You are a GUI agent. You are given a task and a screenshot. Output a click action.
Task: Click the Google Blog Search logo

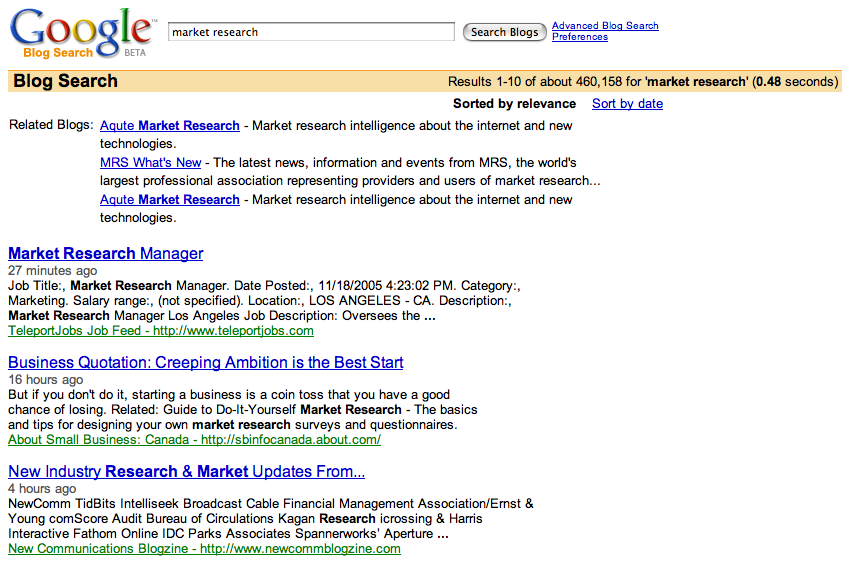coord(83,32)
